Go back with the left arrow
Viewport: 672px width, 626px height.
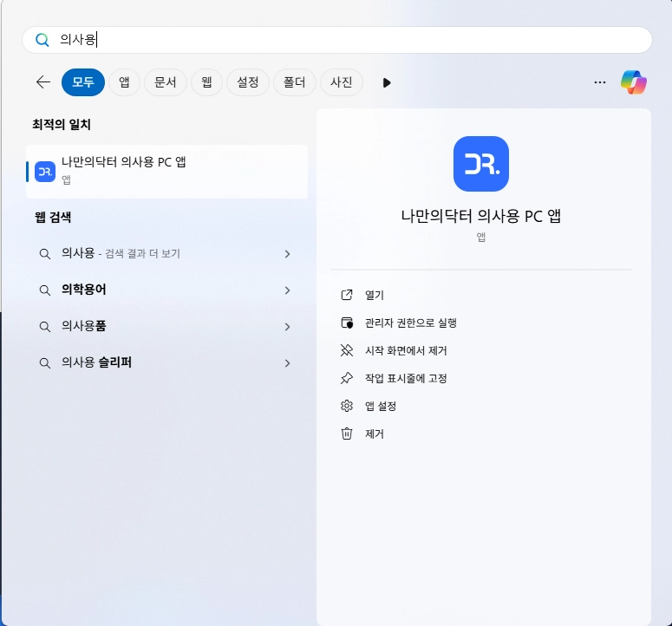click(43, 82)
